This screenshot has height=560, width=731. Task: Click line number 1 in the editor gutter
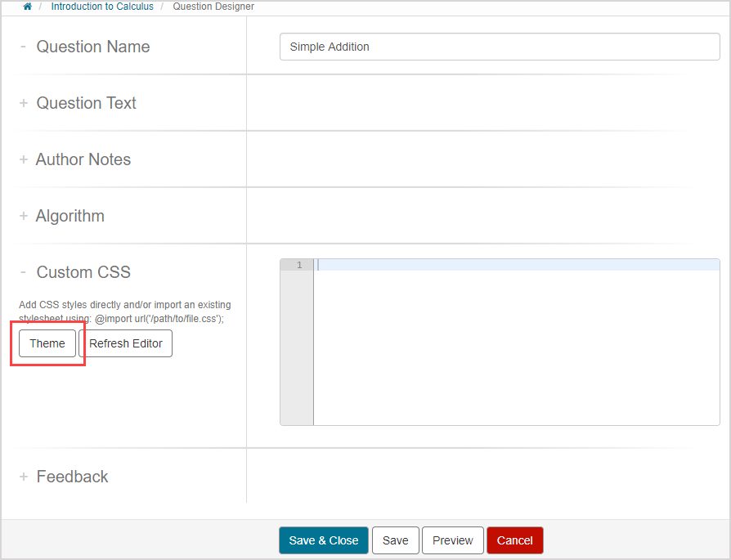[x=298, y=265]
